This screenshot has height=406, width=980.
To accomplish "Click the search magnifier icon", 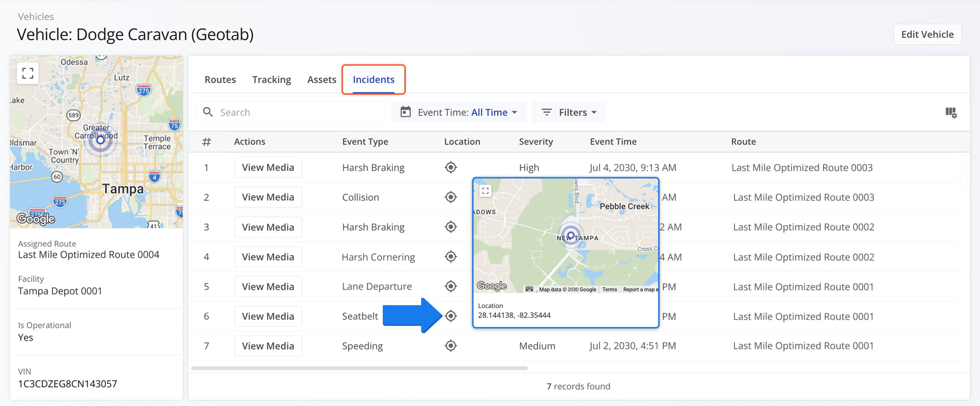I will 208,112.
